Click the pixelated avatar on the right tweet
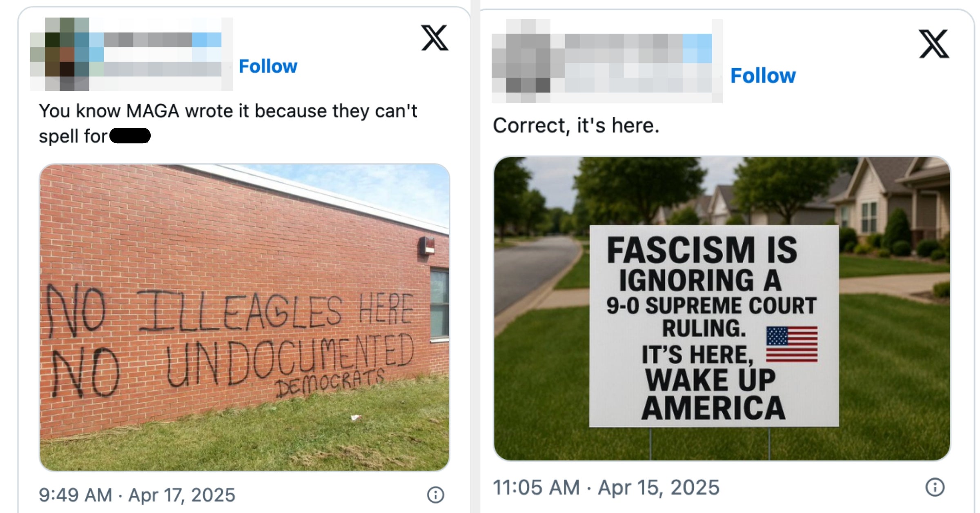Screen dimensions: 980x513 521,61
